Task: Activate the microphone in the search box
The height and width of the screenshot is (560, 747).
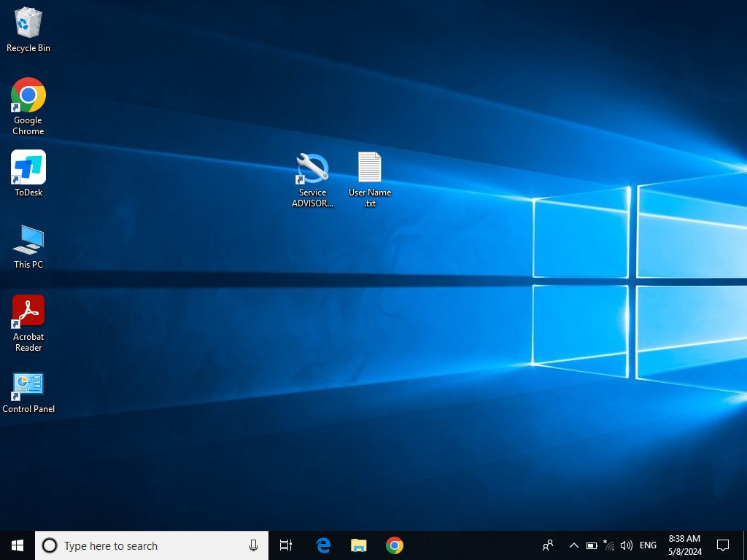Action: [x=253, y=545]
